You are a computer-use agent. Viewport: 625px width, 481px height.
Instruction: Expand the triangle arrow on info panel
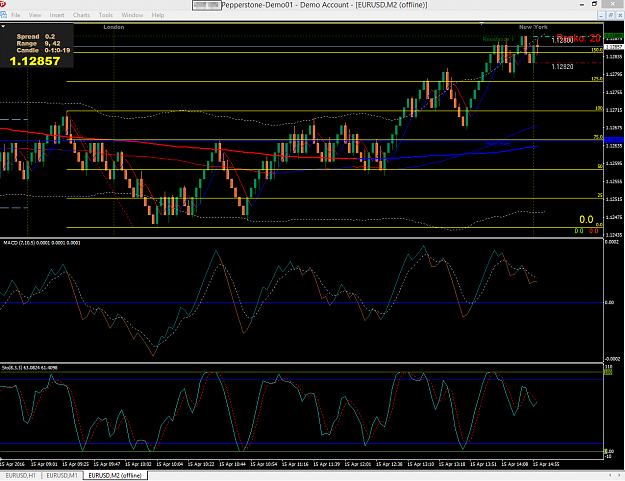[3, 27]
